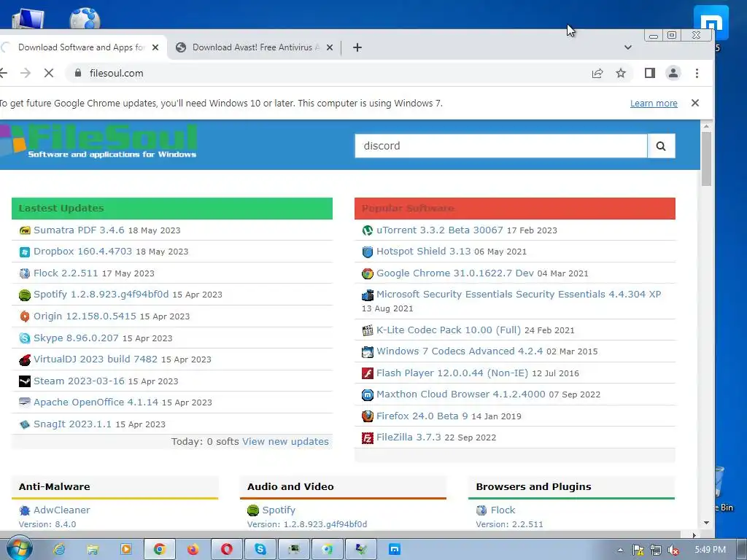Open Maxthon Cloud Browser 4.1.2.4000 link

[x=461, y=394]
